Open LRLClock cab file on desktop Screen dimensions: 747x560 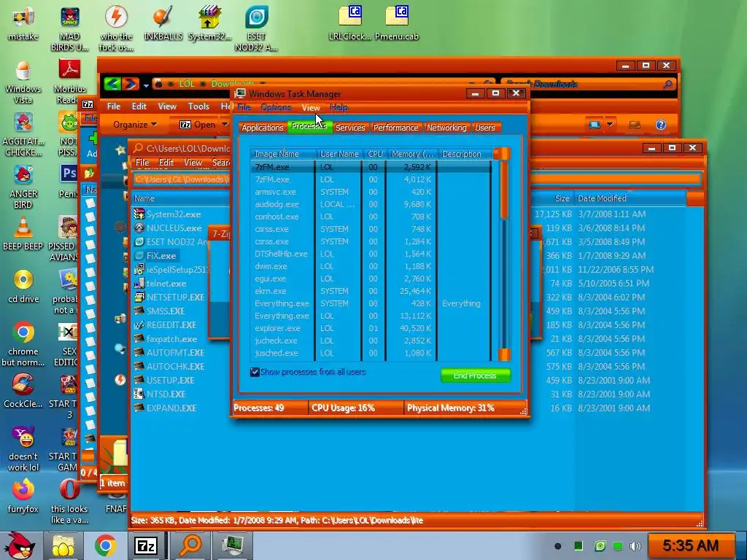point(349,23)
